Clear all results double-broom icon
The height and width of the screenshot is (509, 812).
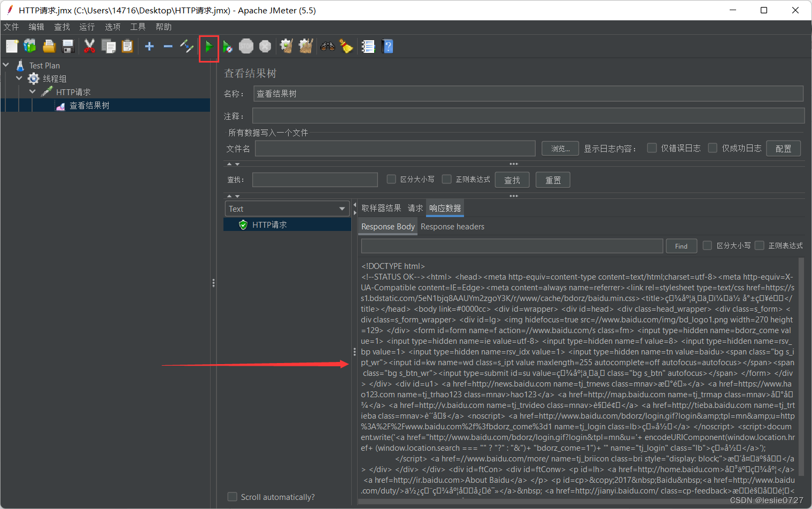(x=306, y=47)
